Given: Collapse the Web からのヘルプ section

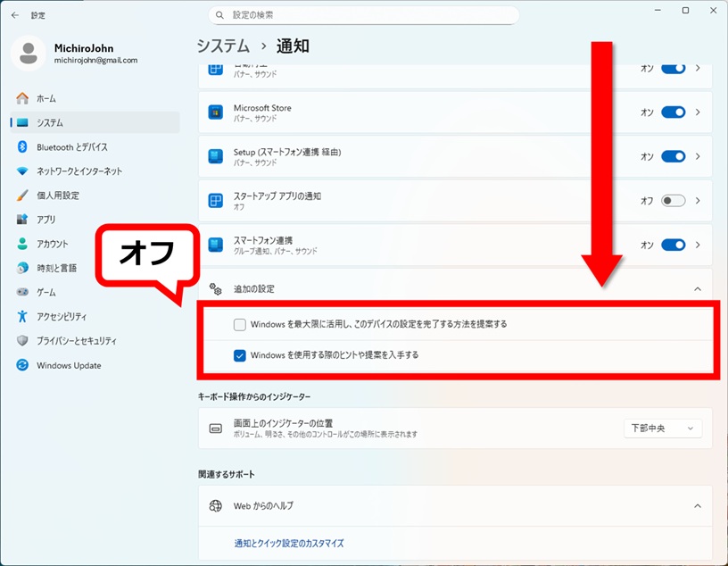Looking at the screenshot, I should click(x=697, y=505).
